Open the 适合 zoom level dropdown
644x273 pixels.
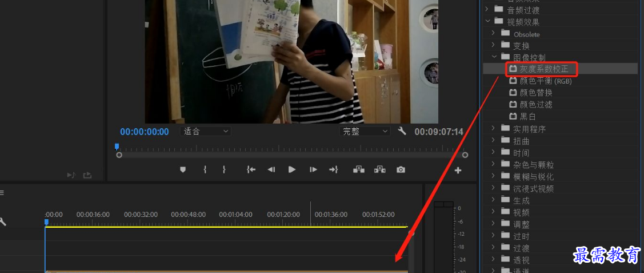point(205,132)
